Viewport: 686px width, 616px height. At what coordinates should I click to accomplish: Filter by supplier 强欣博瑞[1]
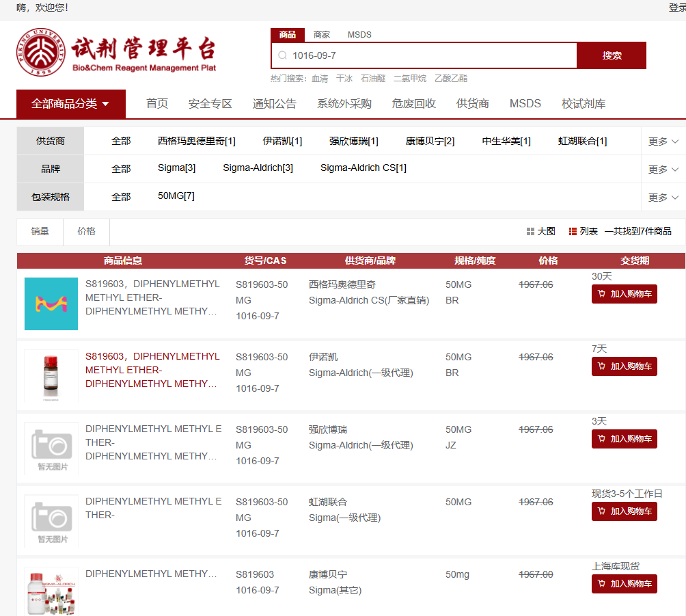coord(353,141)
